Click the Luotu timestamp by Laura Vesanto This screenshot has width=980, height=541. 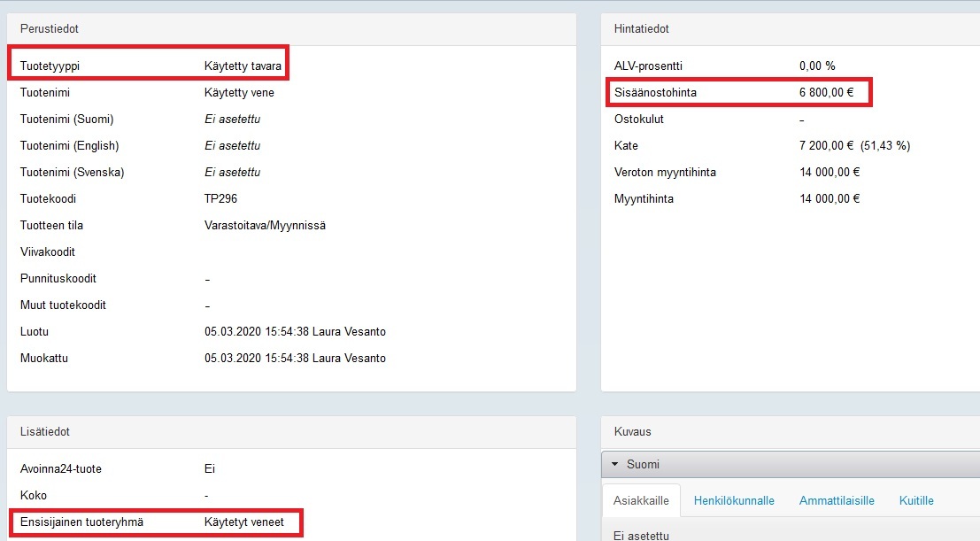pyautogui.click(x=295, y=332)
